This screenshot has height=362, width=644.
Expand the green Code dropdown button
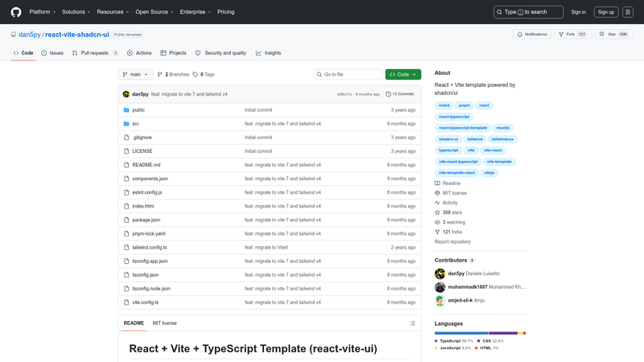coord(403,74)
